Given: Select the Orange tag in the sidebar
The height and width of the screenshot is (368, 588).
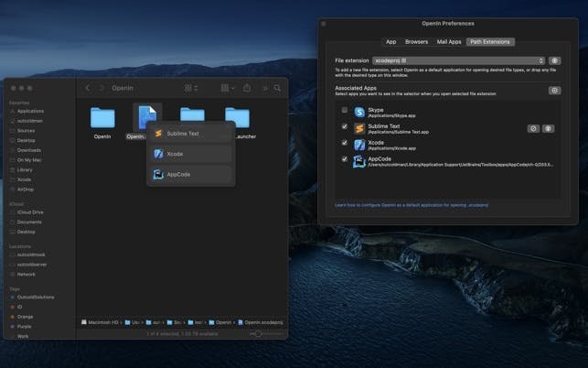Looking at the screenshot, I should pyautogui.click(x=25, y=317).
